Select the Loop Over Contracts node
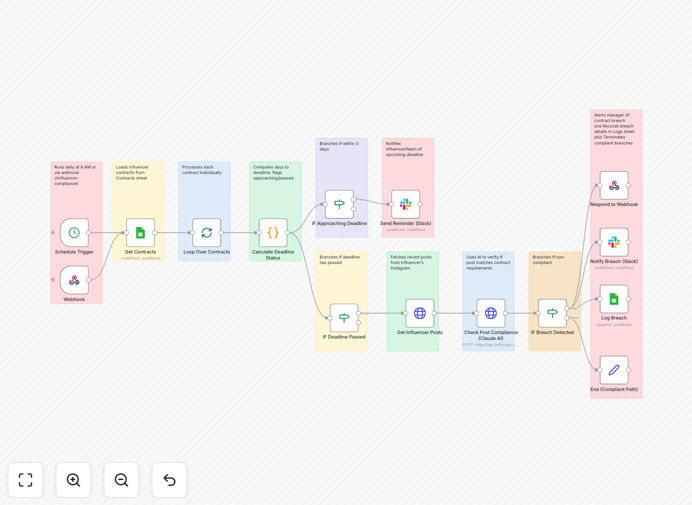The width and height of the screenshot is (692, 505). [207, 233]
